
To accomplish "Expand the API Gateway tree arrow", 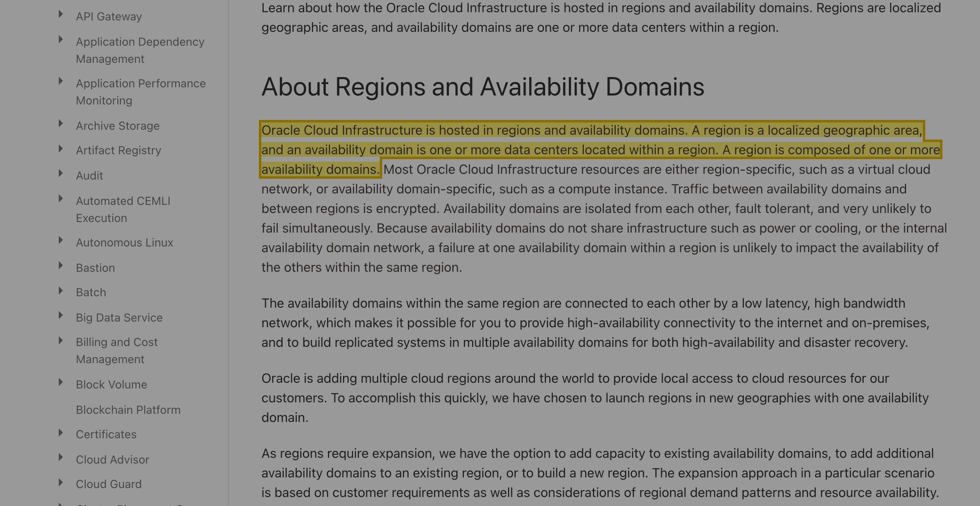I will pos(61,15).
